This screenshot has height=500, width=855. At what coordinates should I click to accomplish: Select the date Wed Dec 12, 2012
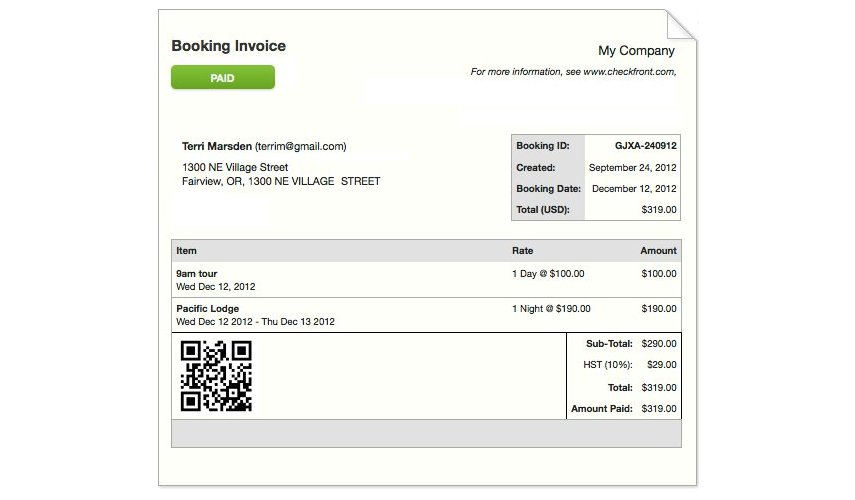215,287
